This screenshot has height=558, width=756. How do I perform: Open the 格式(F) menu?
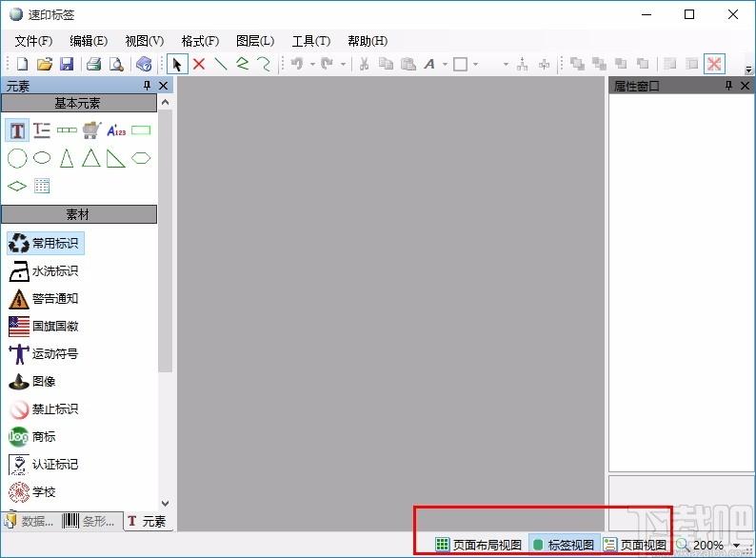click(x=200, y=41)
